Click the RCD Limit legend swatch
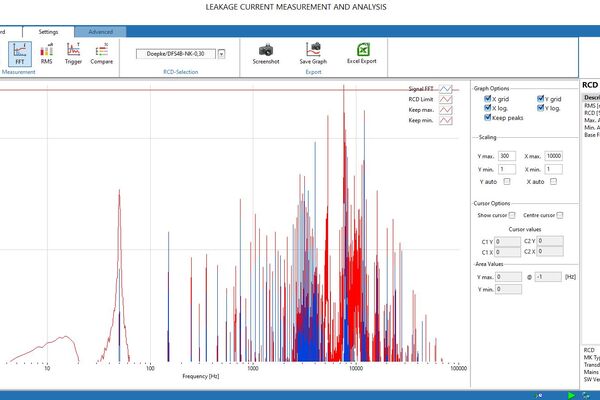The height and width of the screenshot is (400, 600). click(445, 100)
